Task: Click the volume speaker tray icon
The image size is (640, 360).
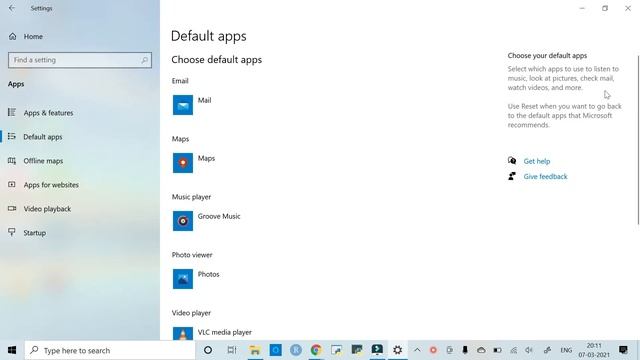Action: 529,350
